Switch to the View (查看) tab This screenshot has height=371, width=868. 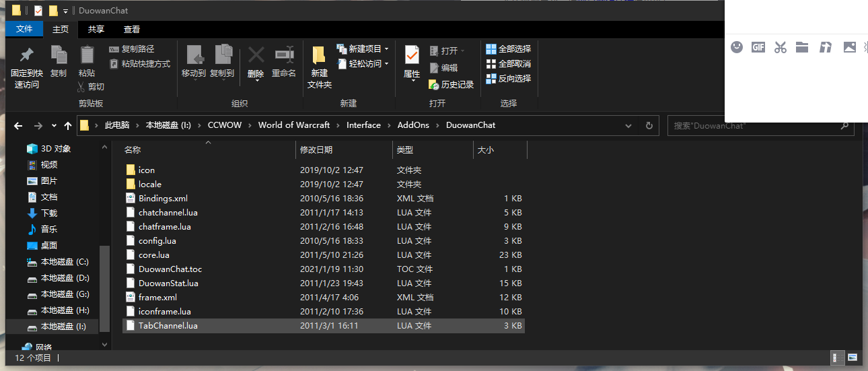[132, 29]
